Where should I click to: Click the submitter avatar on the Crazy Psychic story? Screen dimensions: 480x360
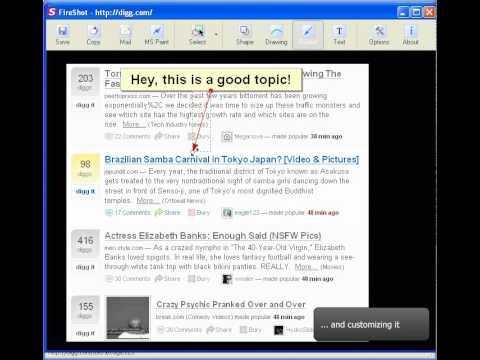(x=278, y=330)
